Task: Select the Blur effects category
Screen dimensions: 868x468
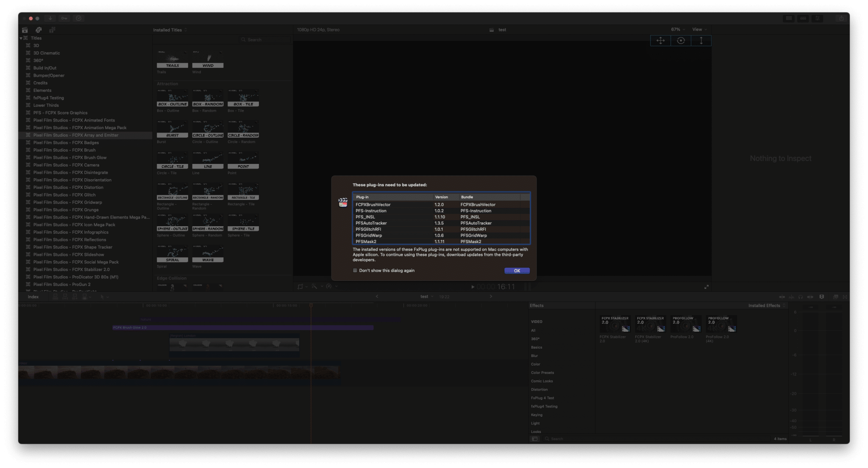Action: click(534, 356)
